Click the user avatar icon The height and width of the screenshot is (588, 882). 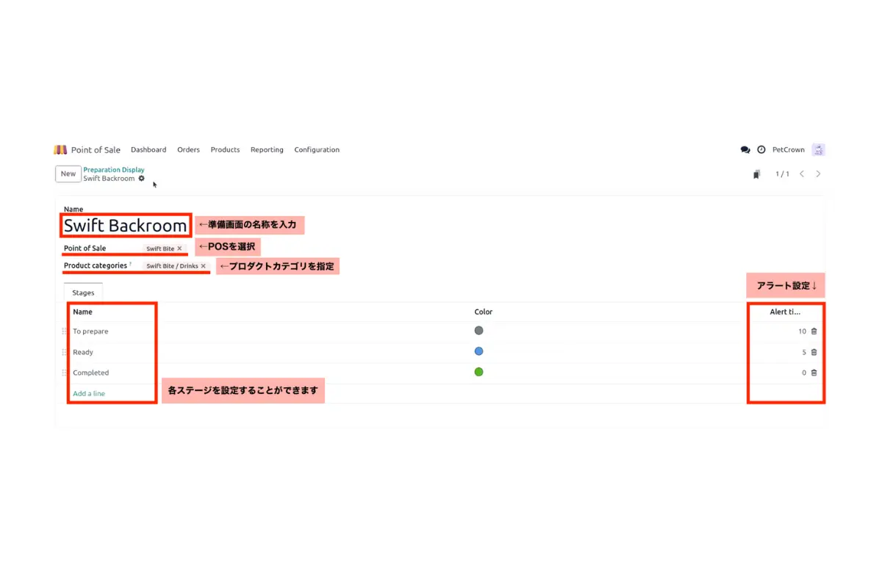point(818,150)
